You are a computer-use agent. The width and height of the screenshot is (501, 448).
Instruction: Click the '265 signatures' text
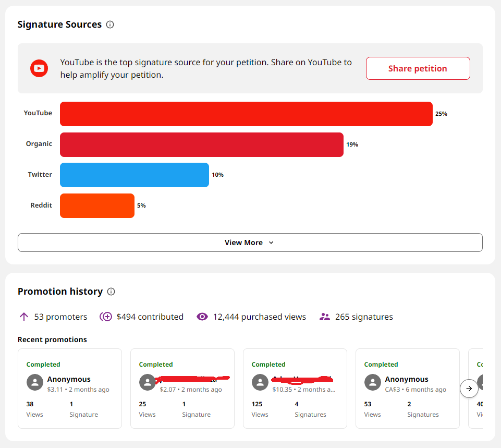pos(364,317)
